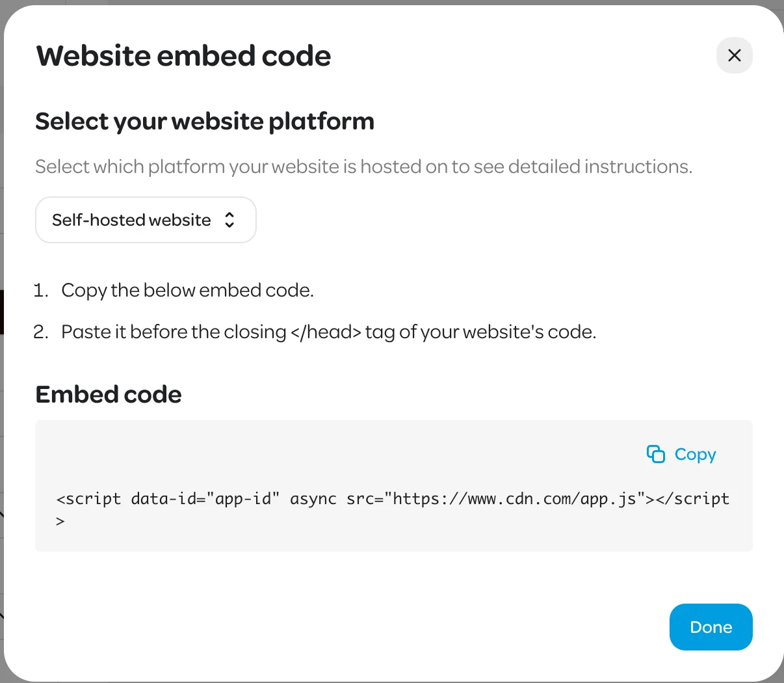Click the Embed code section heading
Viewport: 784px width, 683px height.
pyautogui.click(x=109, y=394)
